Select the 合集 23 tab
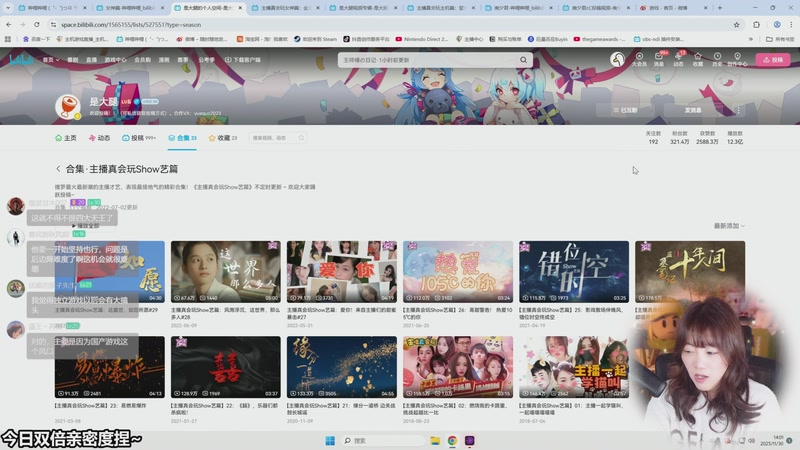Image resolution: width=800 pixels, height=450 pixels. click(182, 138)
